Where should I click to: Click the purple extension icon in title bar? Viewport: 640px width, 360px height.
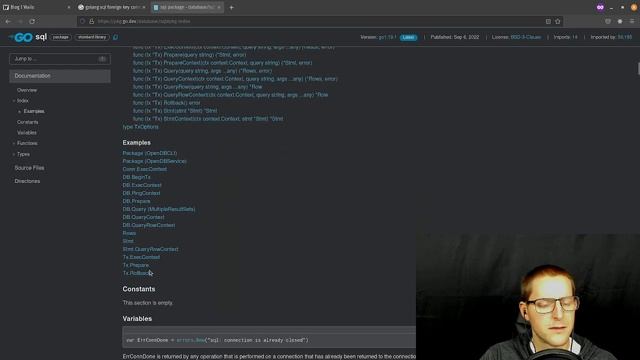click(x=600, y=7)
